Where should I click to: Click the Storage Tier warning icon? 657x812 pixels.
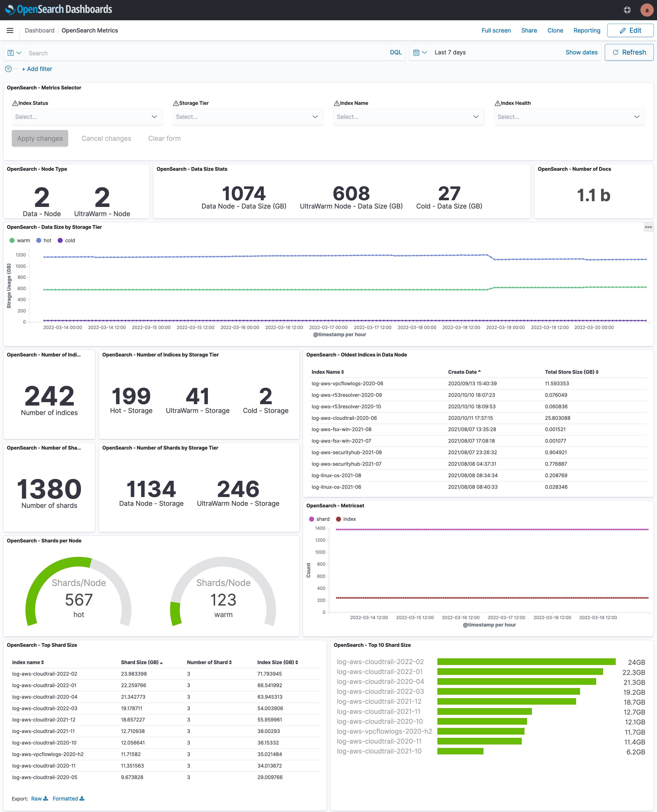point(176,103)
